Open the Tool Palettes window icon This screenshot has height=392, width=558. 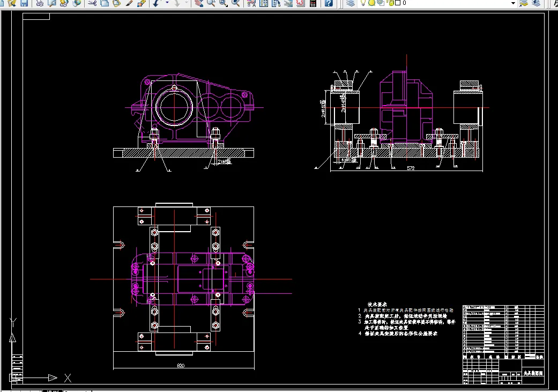point(276,3)
